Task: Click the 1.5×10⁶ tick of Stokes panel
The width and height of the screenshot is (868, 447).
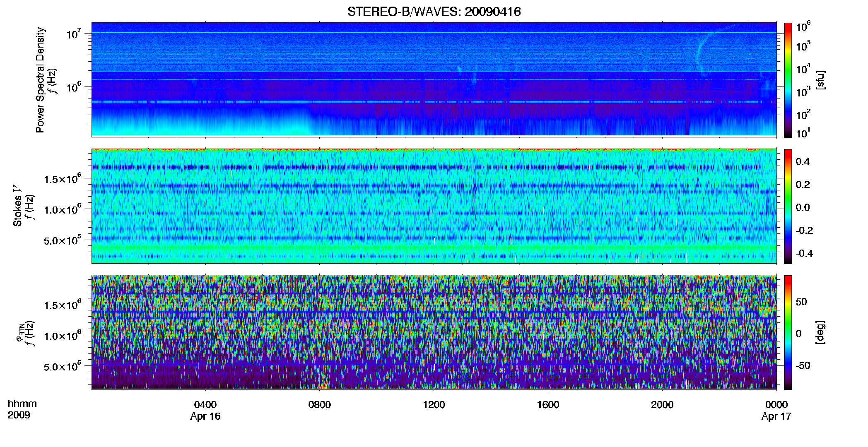Action: point(63,179)
